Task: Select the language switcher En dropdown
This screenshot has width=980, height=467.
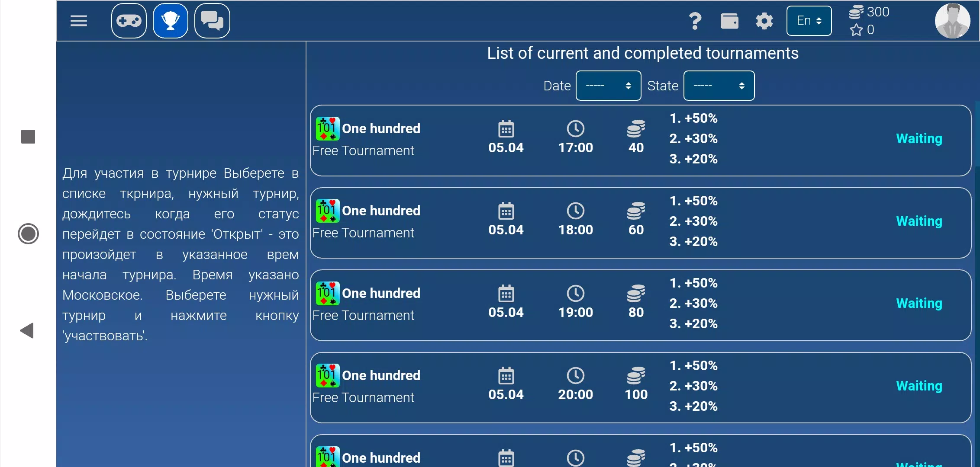Action: (809, 20)
